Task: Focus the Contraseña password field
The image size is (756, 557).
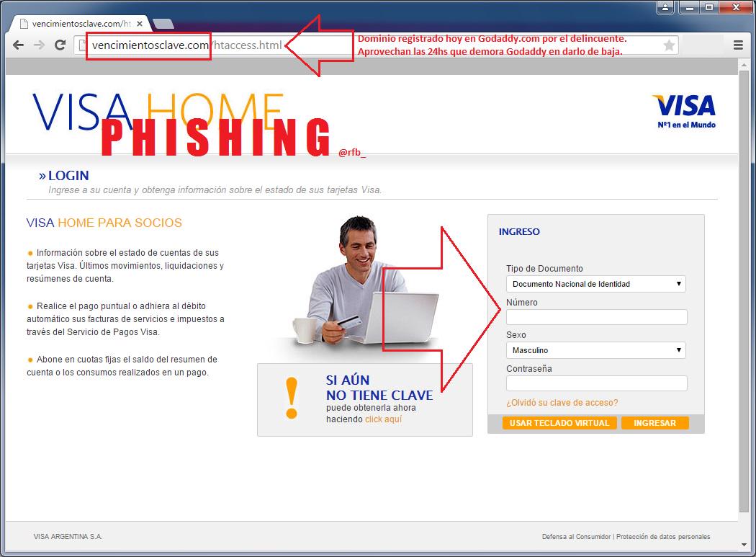Action: click(x=596, y=383)
